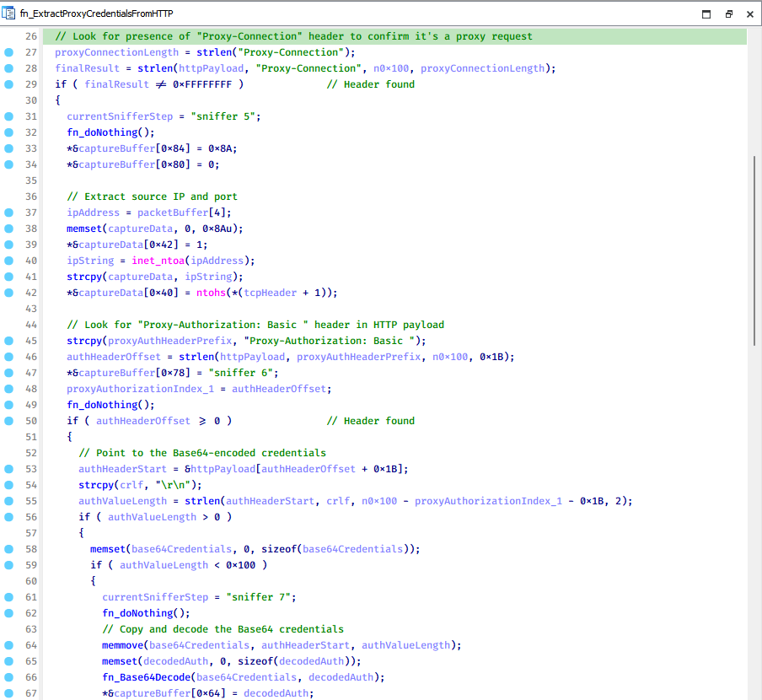Click the fn_doNothing call on line 49

(102, 404)
